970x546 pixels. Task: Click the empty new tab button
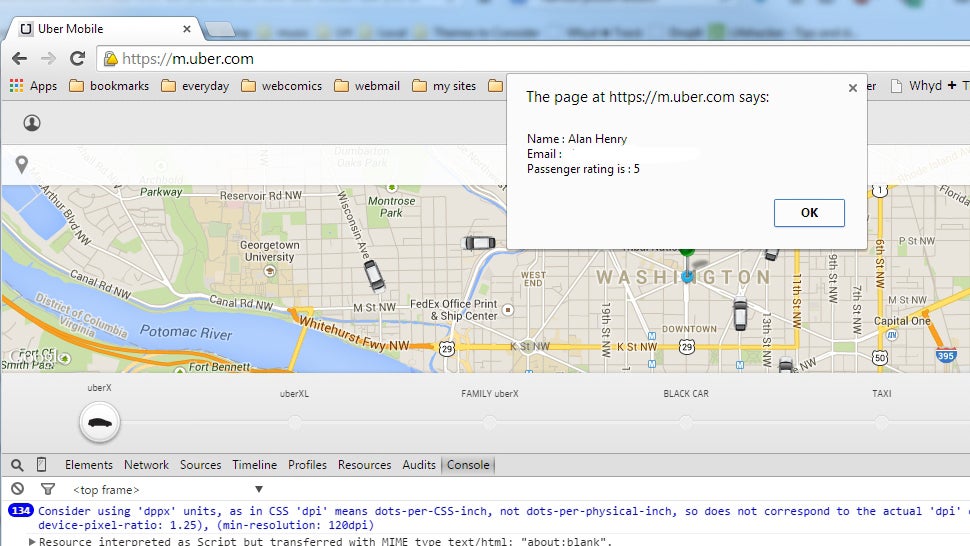220,29
